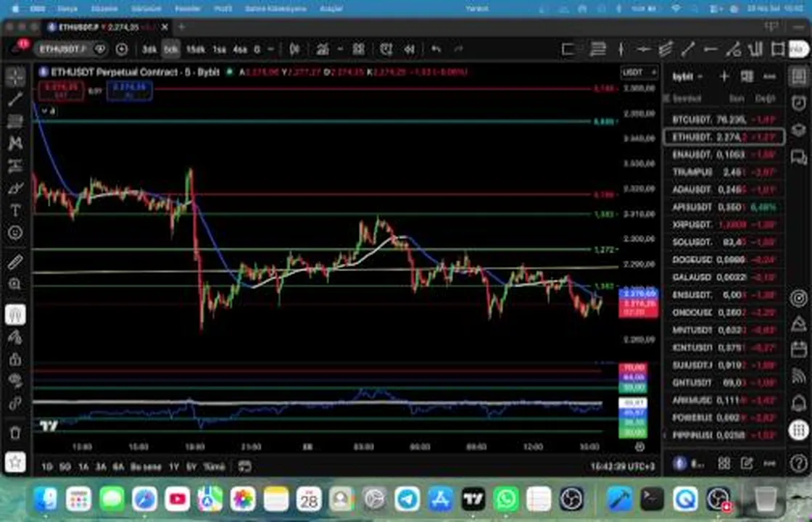Image resolution: width=812 pixels, height=522 pixels.
Task: Select the Measure ruler tool
Action: pos(15,262)
